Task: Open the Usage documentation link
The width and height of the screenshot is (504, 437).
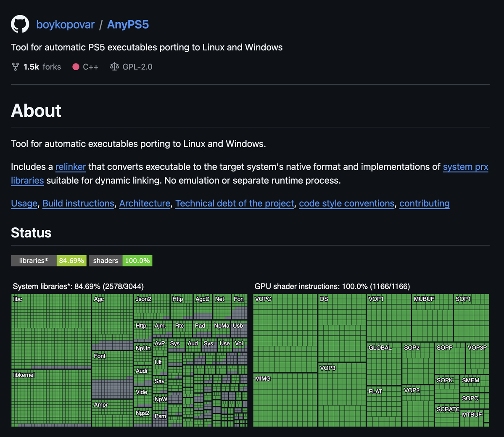Action: pos(24,203)
